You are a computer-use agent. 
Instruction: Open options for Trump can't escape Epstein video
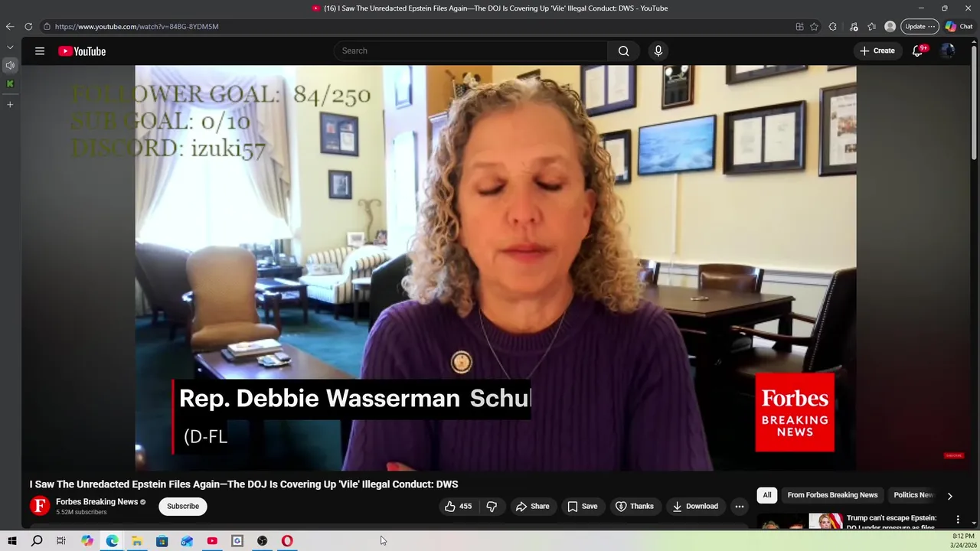point(958,520)
